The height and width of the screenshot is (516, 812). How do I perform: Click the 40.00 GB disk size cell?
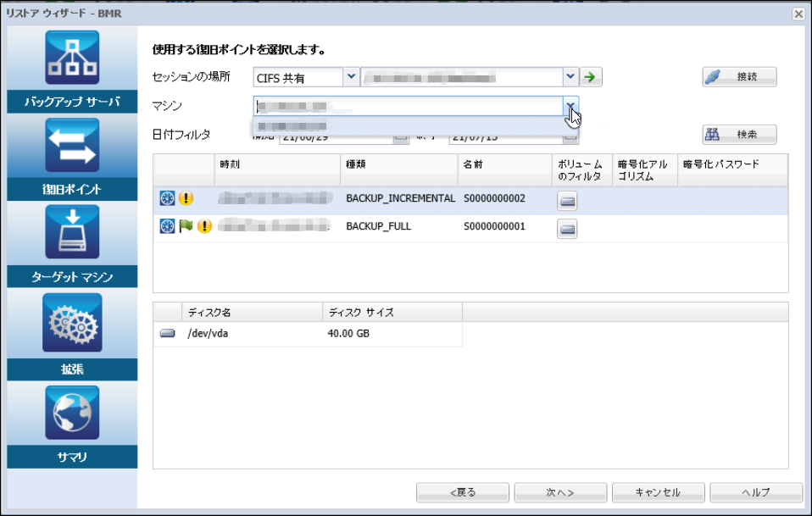(348, 333)
